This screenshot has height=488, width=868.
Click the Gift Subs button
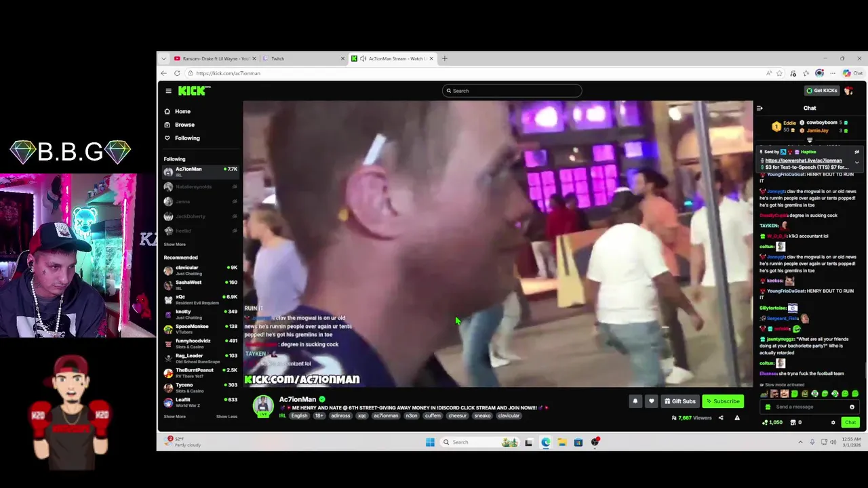680,401
